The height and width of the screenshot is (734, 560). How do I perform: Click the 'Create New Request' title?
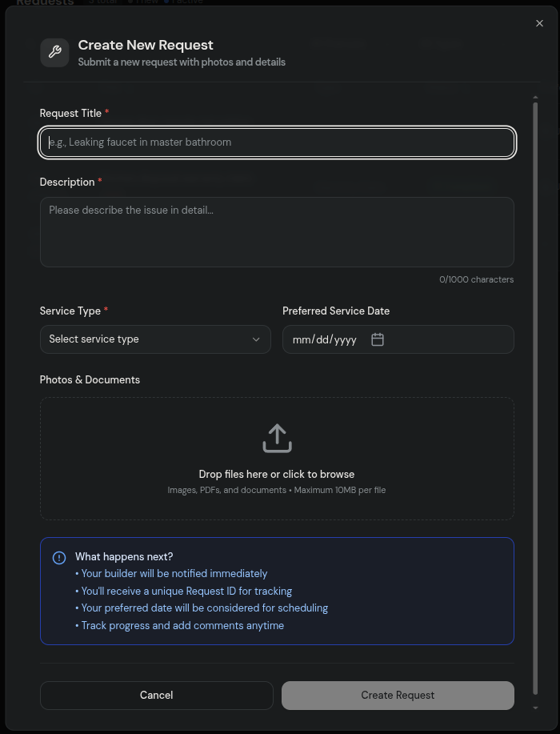146,45
